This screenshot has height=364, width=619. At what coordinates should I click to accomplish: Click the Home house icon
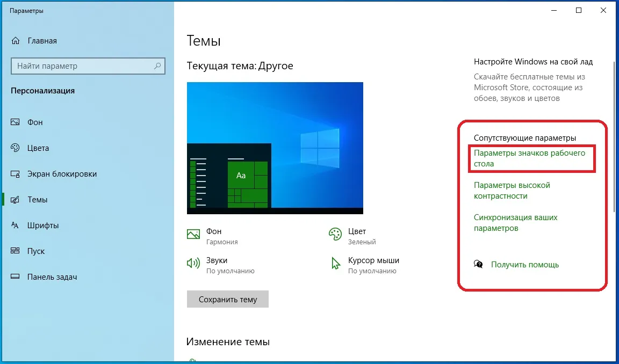16,41
